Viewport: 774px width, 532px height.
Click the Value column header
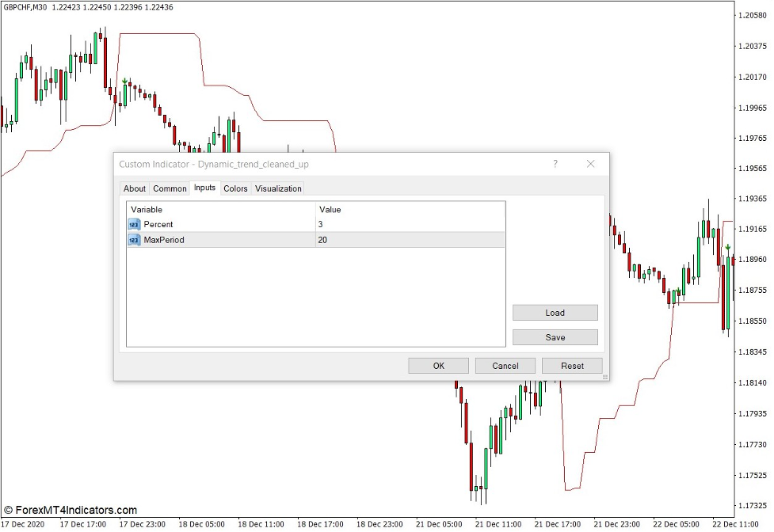click(329, 210)
